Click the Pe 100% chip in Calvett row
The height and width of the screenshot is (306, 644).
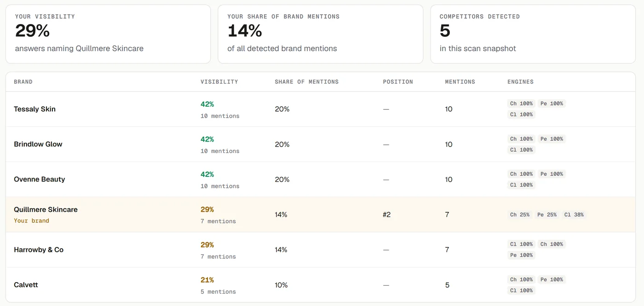[552, 279]
